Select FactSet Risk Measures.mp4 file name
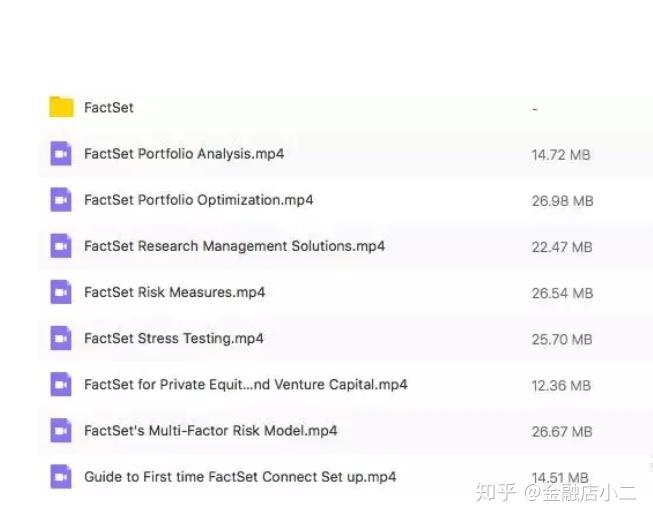 tap(174, 292)
